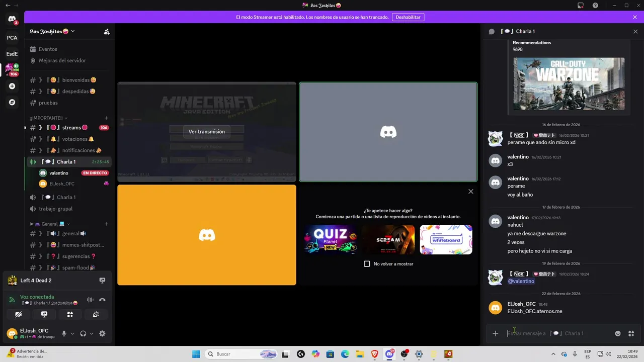Select the gray participant video tile

(388, 132)
